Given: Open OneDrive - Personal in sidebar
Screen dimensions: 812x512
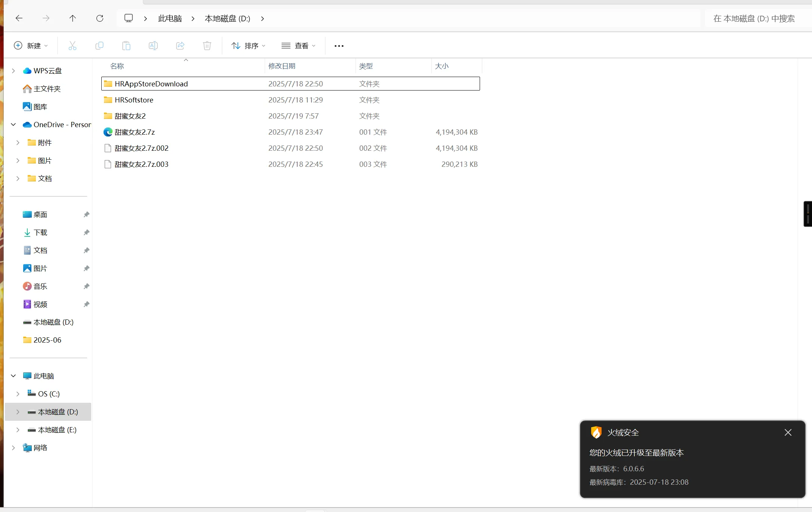Looking at the screenshot, I should (x=57, y=125).
